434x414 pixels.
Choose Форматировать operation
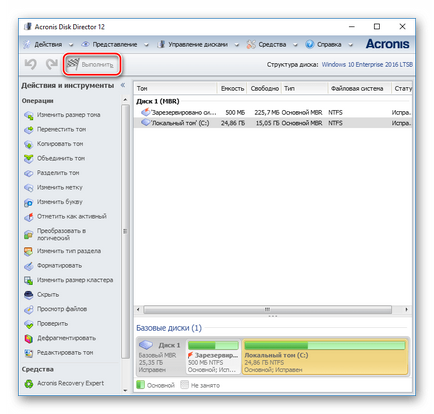pyautogui.click(x=59, y=266)
